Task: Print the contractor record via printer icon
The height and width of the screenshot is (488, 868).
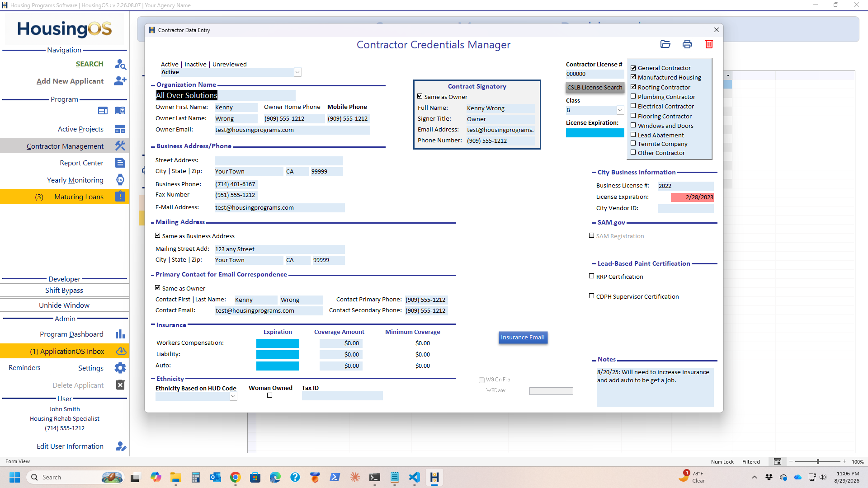Action: point(687,44)
